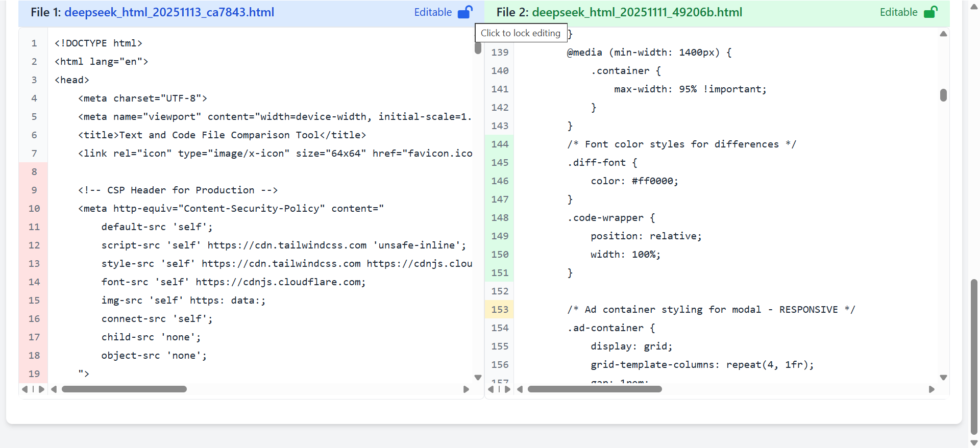Screen dimensions: 980x448
Task: Click the "font-src 'self'" line
Action: tap(233, 282)
